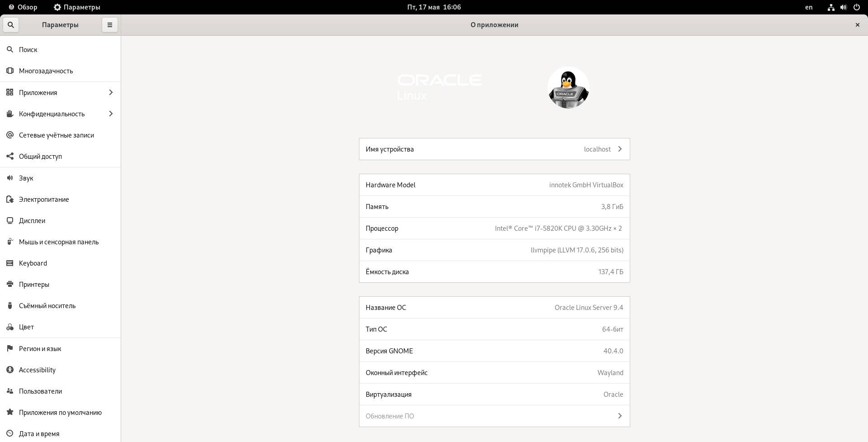This screenshot has height=442, width=868.
Task: Click the Конфиденциальность hand icon
Action: 10,114
